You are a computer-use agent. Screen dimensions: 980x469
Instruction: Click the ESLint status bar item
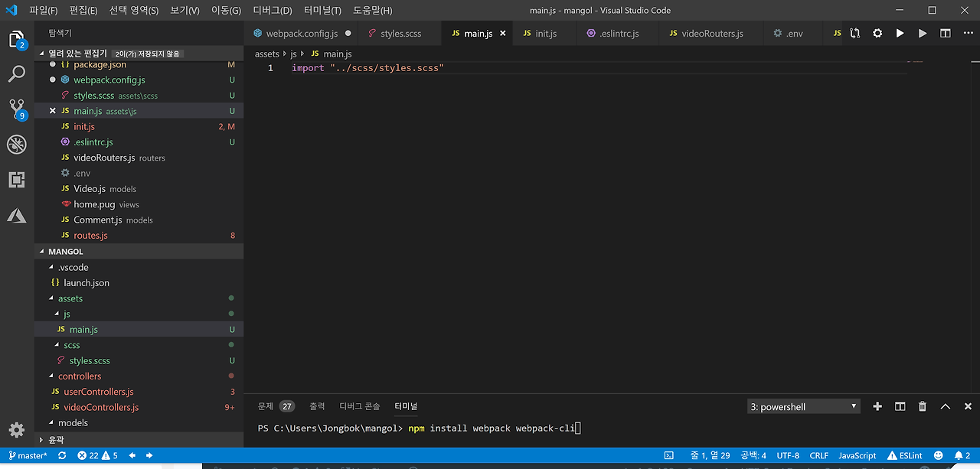click(x=904, y=456)
